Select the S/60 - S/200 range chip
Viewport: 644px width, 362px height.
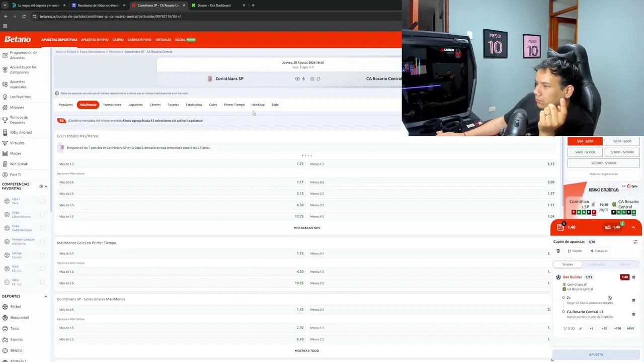(585, 141)
